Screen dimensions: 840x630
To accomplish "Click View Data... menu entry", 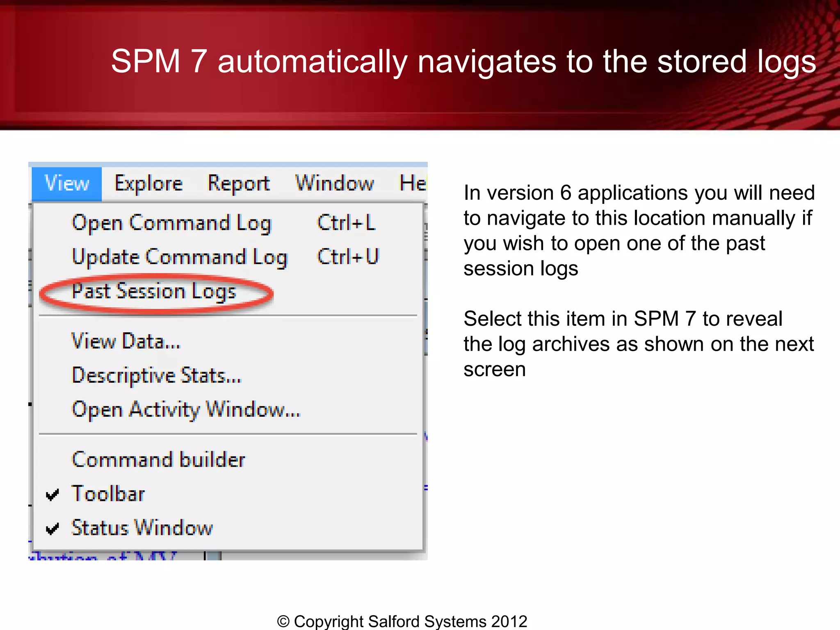I will point(228,341).
